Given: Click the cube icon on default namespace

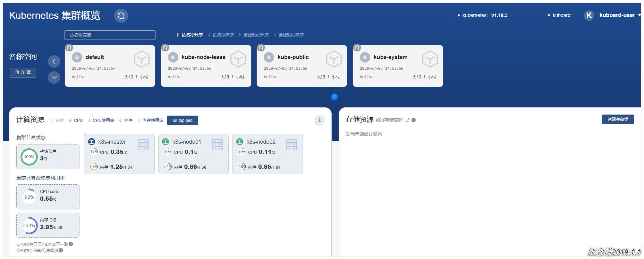Looking at the screenshot, I should (x=142, y=59).
